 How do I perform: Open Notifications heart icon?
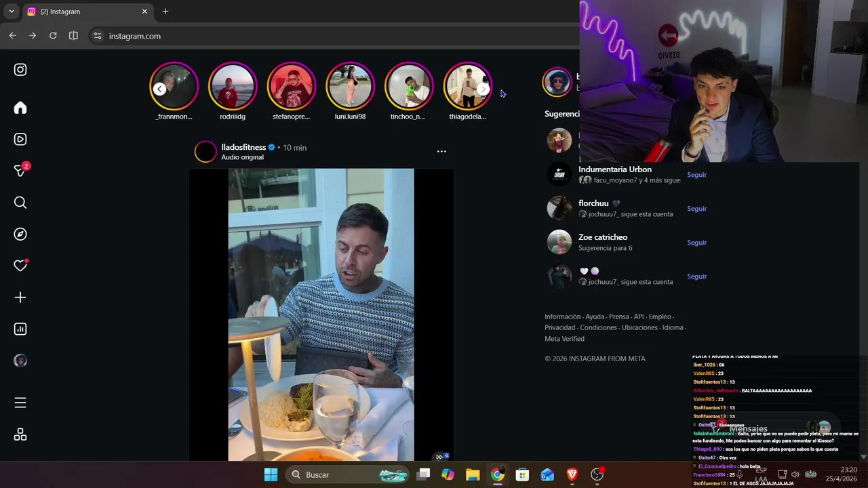tap(20, 266)
